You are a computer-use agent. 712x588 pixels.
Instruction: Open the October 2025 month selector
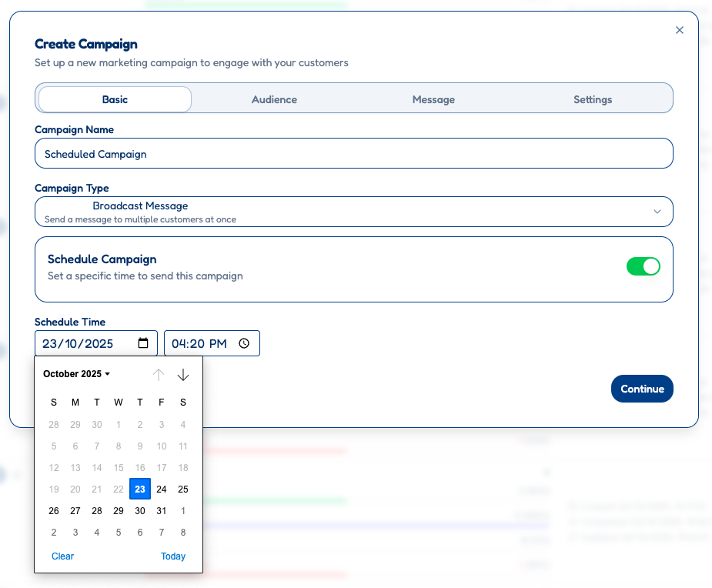pos(75,374)
